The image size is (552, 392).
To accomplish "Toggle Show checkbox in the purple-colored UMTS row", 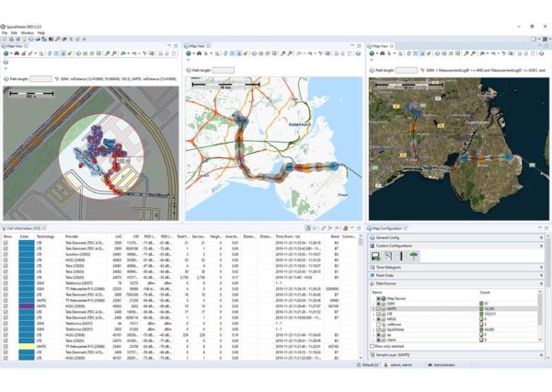I will (x=6, y=306).
